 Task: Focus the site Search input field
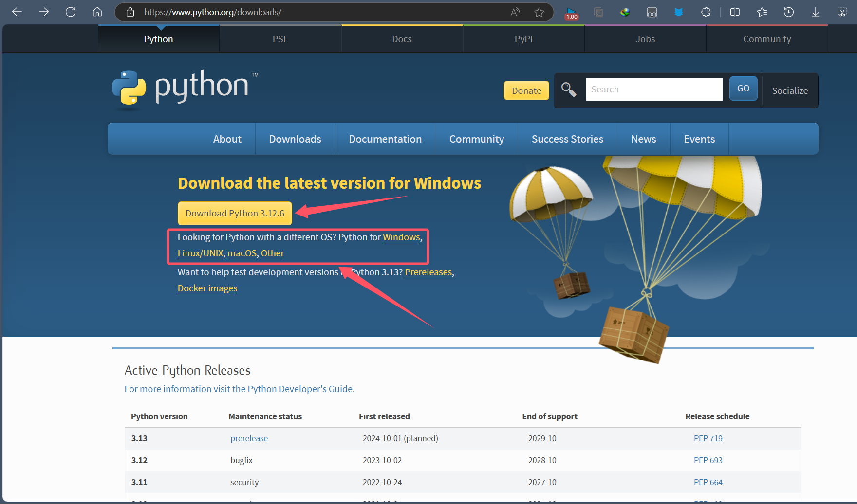click(x=654, y=90)
